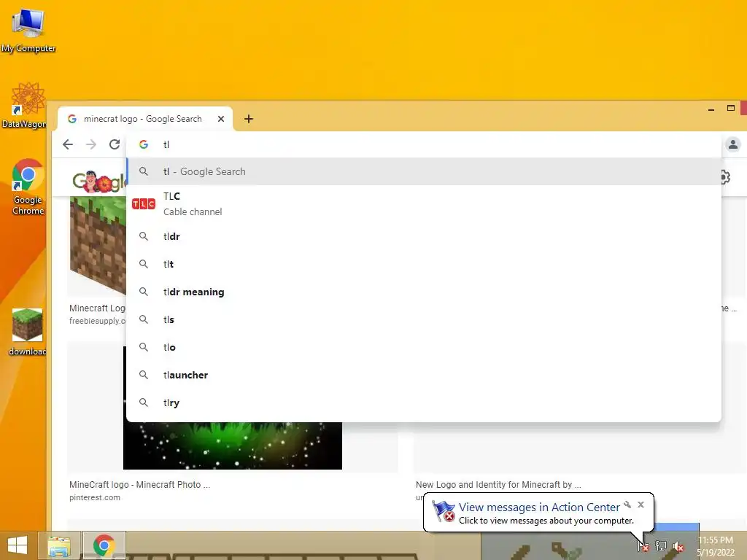This screenshot has height=560, width=747.
Task: Close the 'minecrat logo - Google Search' tab
Action: 220,119
